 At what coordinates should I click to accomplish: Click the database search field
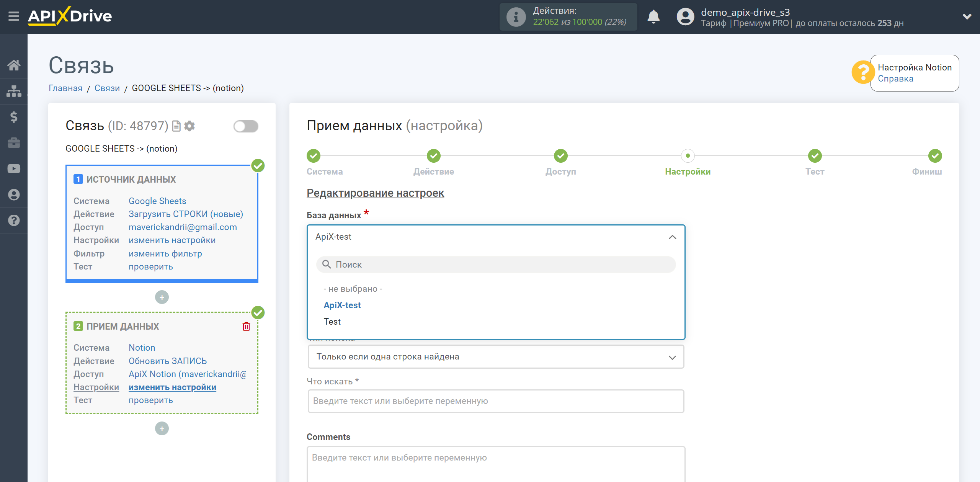(x=496, y=265)
